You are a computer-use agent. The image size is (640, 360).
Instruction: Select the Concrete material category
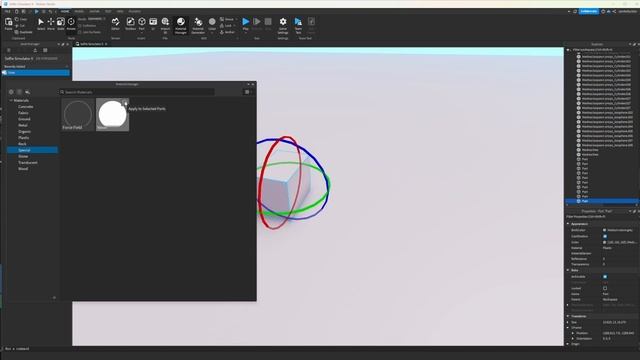tap(26, 107)
